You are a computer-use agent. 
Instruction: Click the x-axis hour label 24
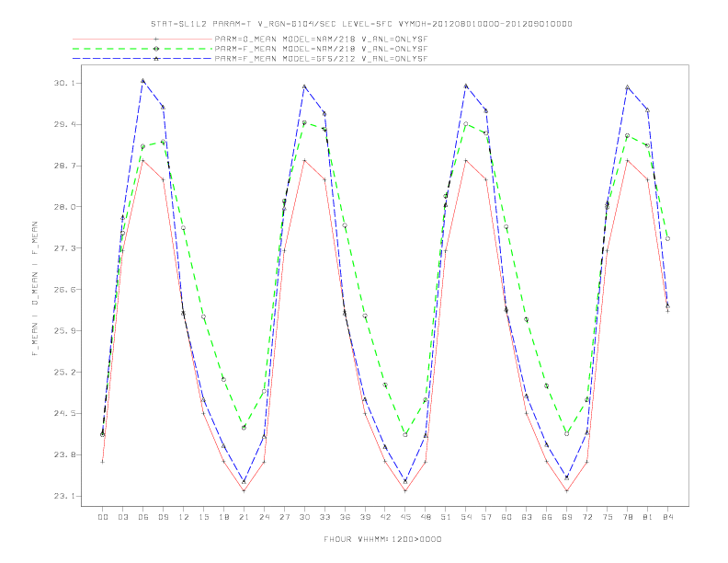(264, 517)
